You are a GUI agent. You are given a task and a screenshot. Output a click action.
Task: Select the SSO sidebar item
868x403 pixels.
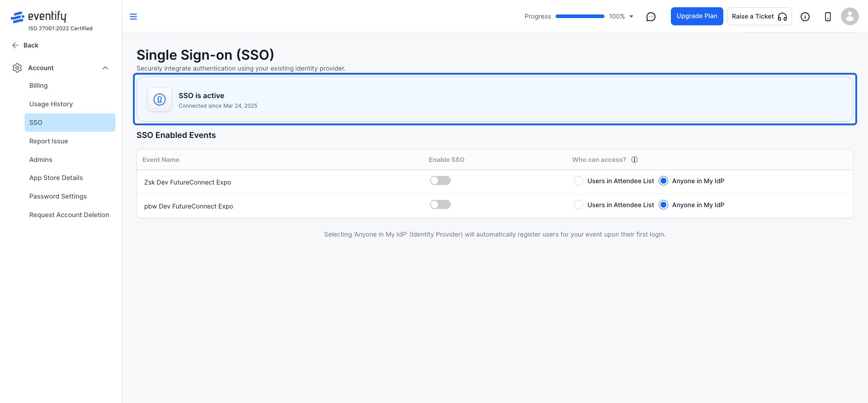pyautogui.click(x=70, y=123)
